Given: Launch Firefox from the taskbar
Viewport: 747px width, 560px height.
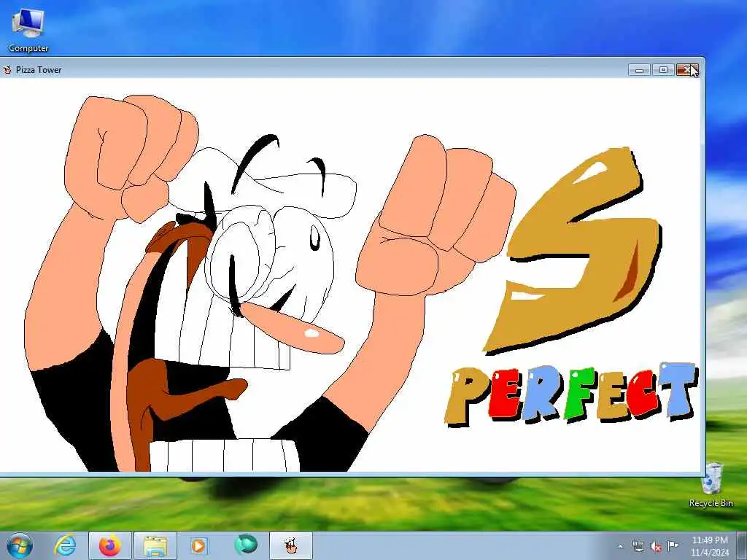Looking at the screenshot, I should click(x=110, y=545).
